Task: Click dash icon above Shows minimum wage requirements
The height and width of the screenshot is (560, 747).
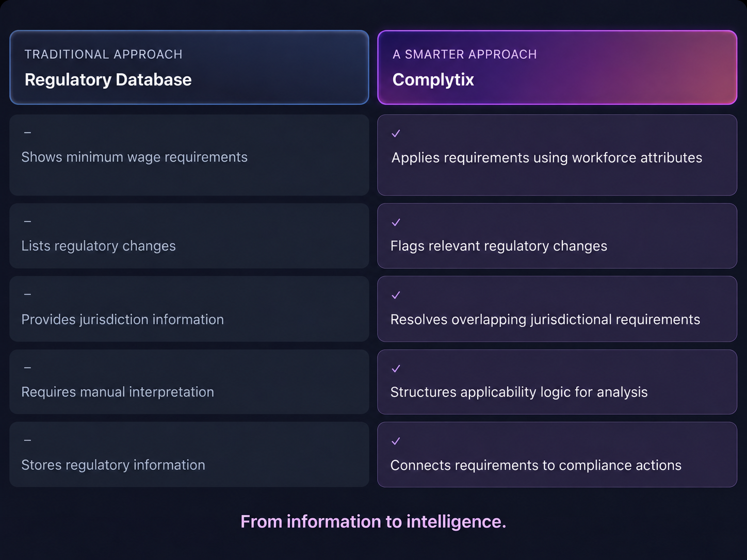Action: tap(28, 133)
